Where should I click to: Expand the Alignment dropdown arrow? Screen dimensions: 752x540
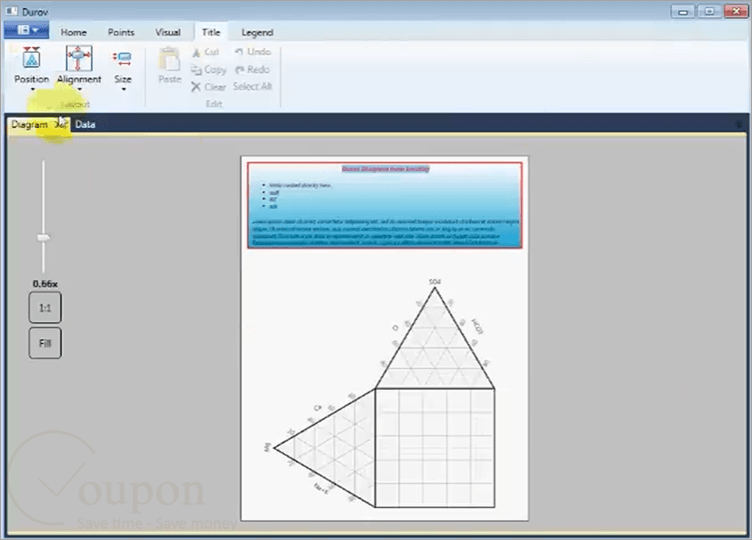click(79, 89)
